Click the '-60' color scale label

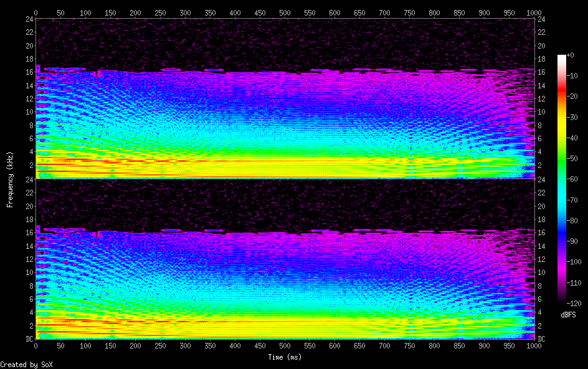(x=572, y=179)
